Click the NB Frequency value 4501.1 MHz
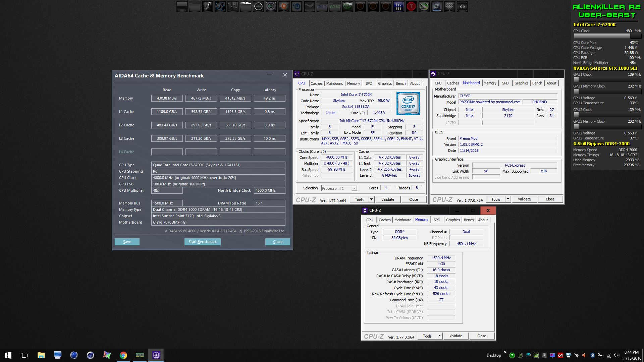The height and width of the screenshot is (362, 644). (x=466, y=244)
